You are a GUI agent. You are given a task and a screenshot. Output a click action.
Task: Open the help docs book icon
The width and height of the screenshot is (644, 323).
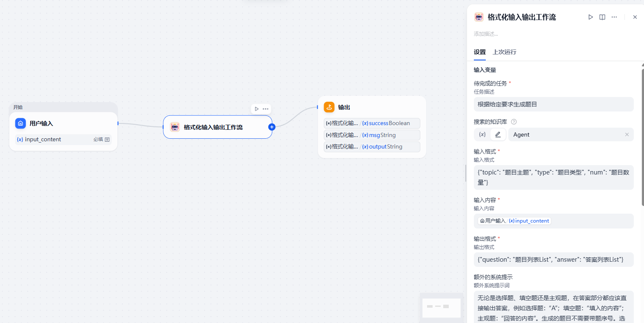tap(602, 17)
